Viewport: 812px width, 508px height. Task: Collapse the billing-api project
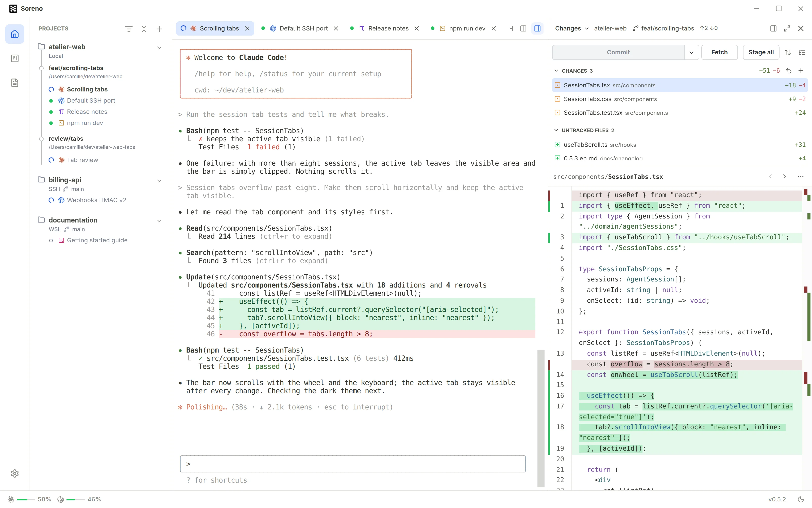pyautogui.click(x=159, y=181)
